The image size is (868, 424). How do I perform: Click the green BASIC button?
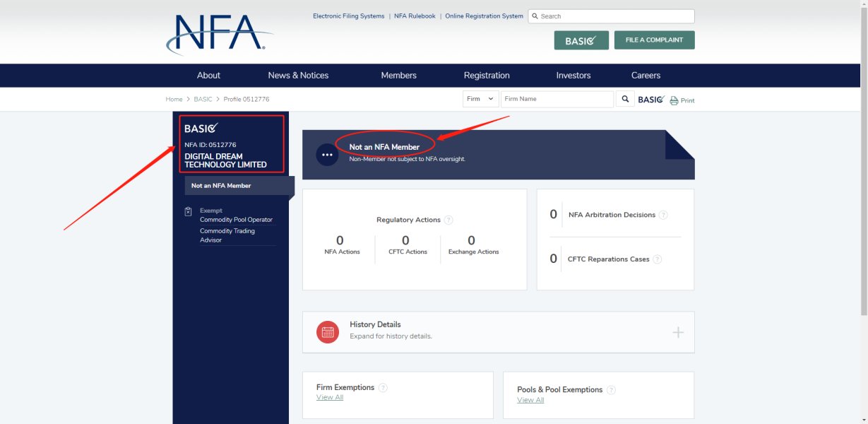(x=581, y=40)
